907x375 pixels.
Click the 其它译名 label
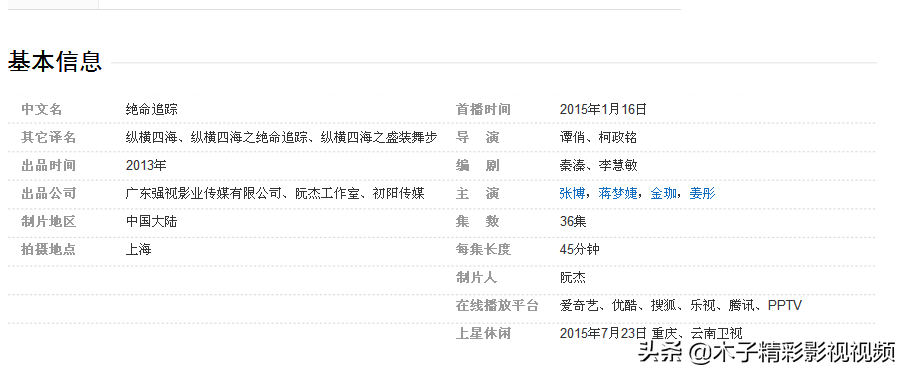[x=49, y=138]
